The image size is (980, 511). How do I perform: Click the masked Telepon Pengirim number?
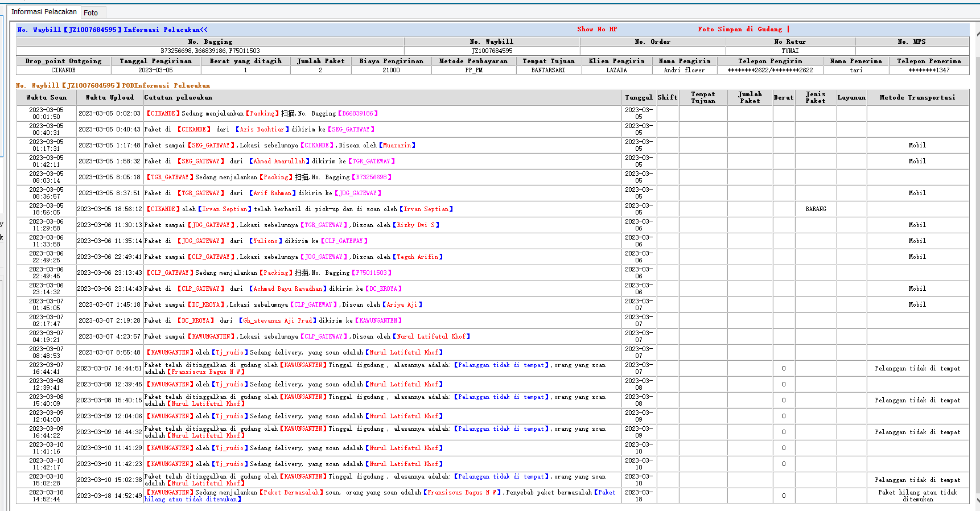tap(770, 70)
